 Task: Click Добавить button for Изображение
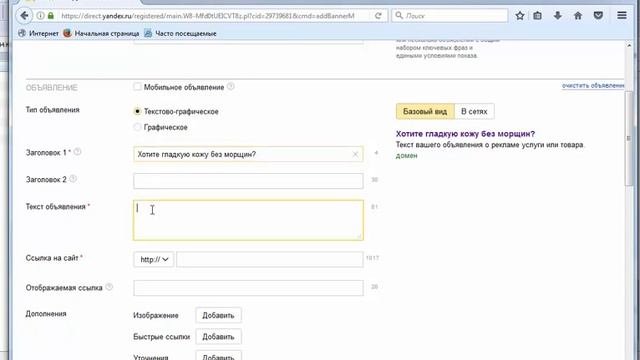tap(218, 316)
